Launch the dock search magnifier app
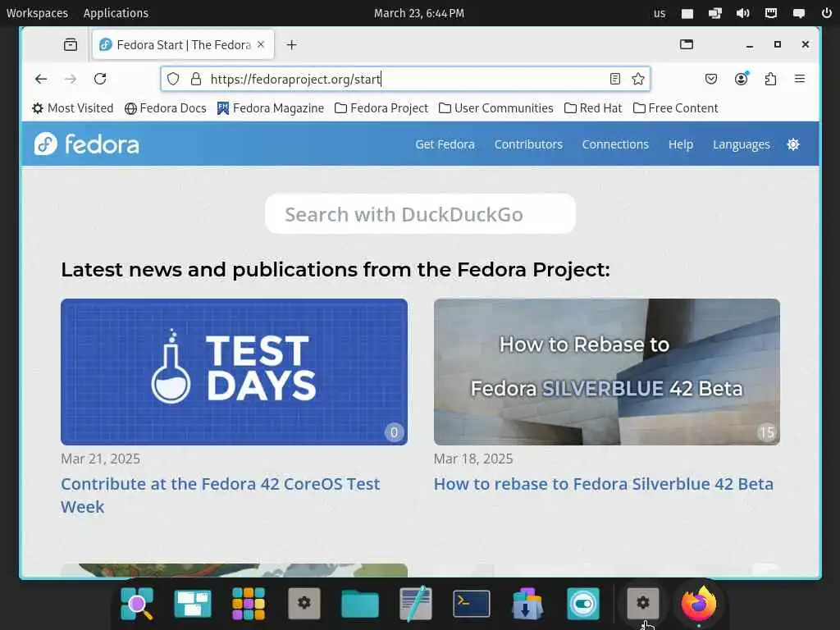This screenshot has height=630, width=840. (x=137, y=604)
